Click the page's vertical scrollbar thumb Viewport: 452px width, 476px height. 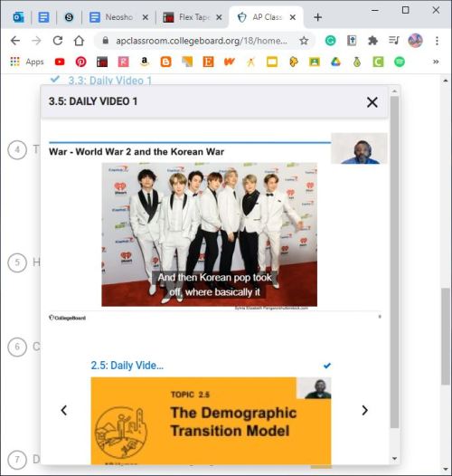click(446, 337)
